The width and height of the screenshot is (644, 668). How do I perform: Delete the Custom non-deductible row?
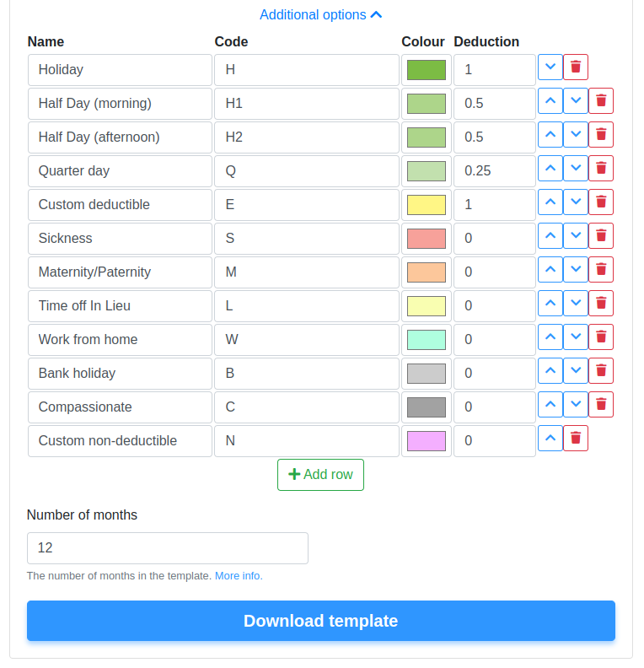coord(576,438)
